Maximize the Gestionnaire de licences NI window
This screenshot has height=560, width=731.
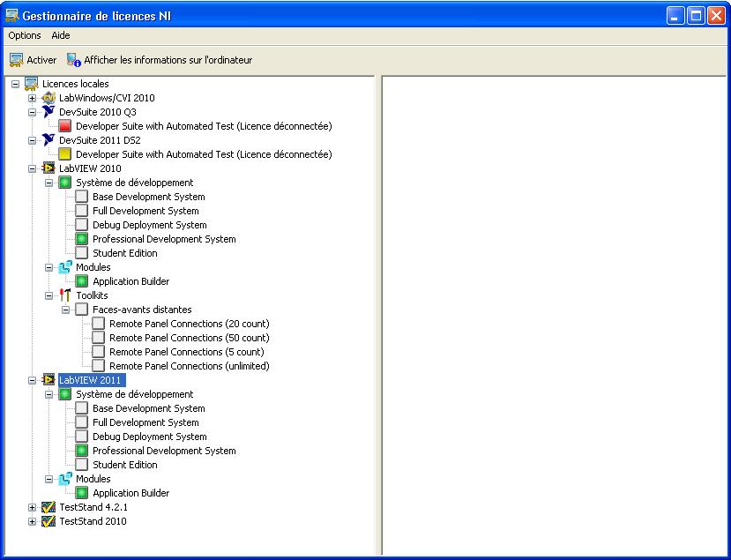coord(696,17)
